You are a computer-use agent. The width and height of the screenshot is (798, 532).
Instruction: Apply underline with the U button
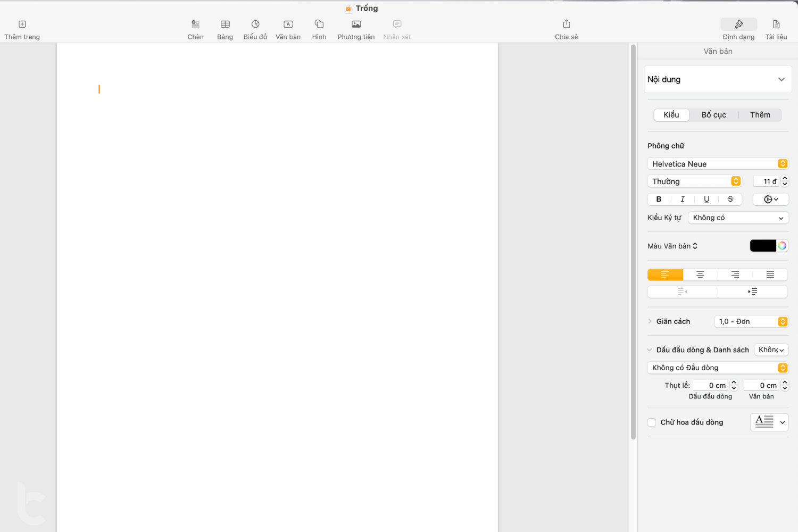(x=706, y=199)
